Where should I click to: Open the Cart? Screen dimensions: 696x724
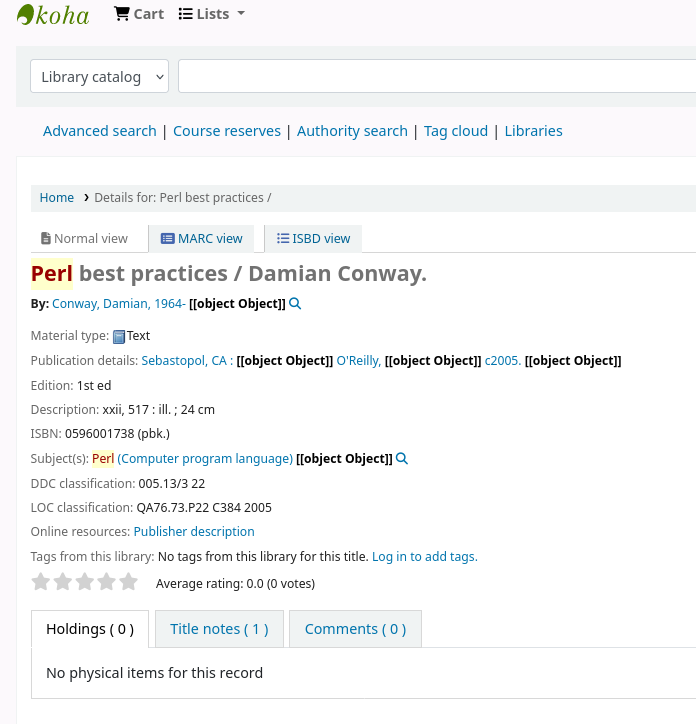(x=139, y=14)
